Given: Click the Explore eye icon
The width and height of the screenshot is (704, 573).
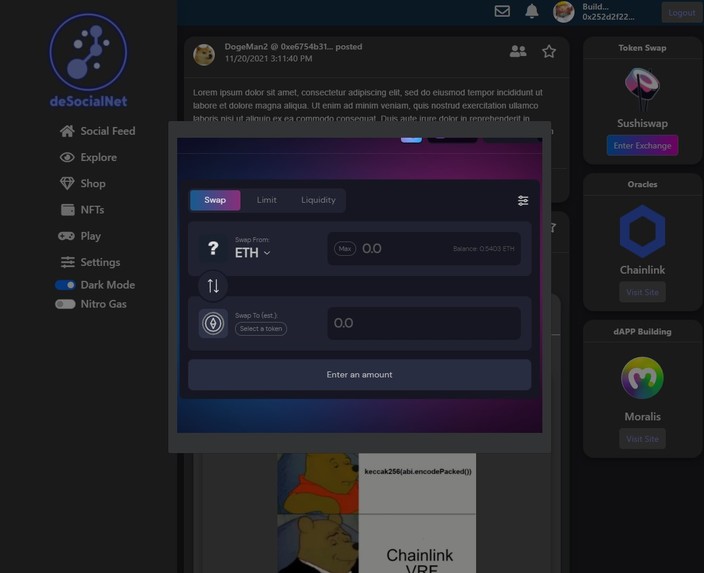Looking at the screenshot, I should coord(67,157).
